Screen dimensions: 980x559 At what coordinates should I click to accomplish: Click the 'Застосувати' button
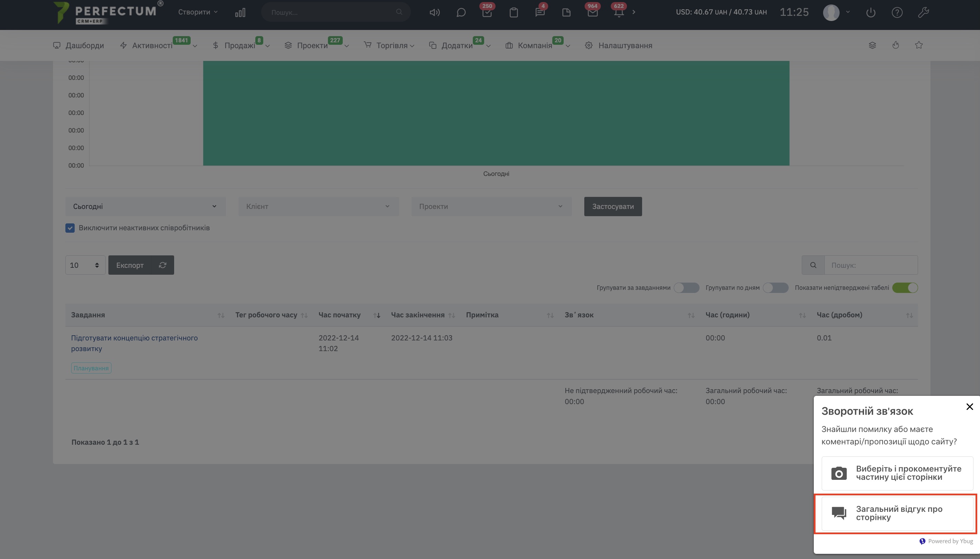click(613, 207)
